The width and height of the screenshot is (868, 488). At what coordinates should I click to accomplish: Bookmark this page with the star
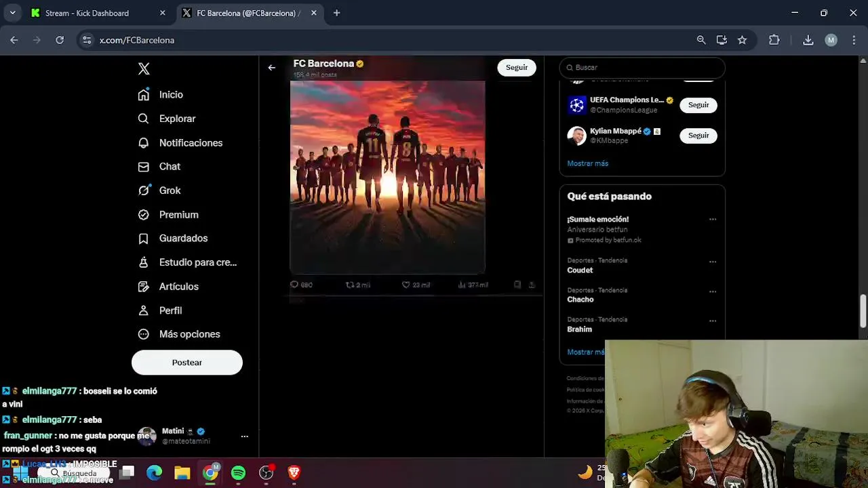pos(742,40)
